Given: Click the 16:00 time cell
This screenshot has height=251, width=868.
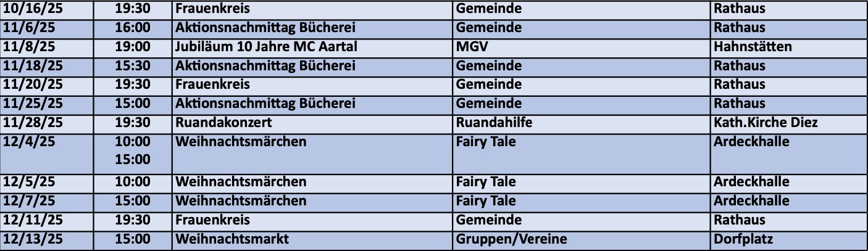Looking at the screenshot, I should point(133,28).
